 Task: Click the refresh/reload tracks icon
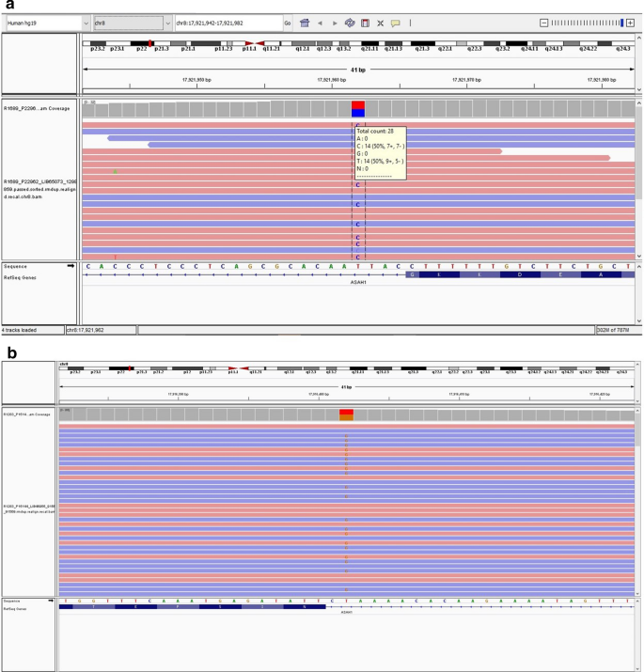pyautogui.click(x=350, y=23)
